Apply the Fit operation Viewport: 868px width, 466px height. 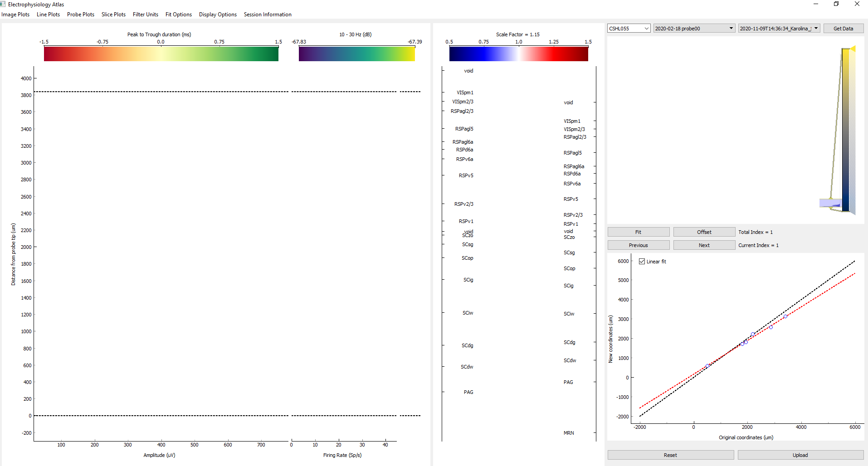pos(639,232)
